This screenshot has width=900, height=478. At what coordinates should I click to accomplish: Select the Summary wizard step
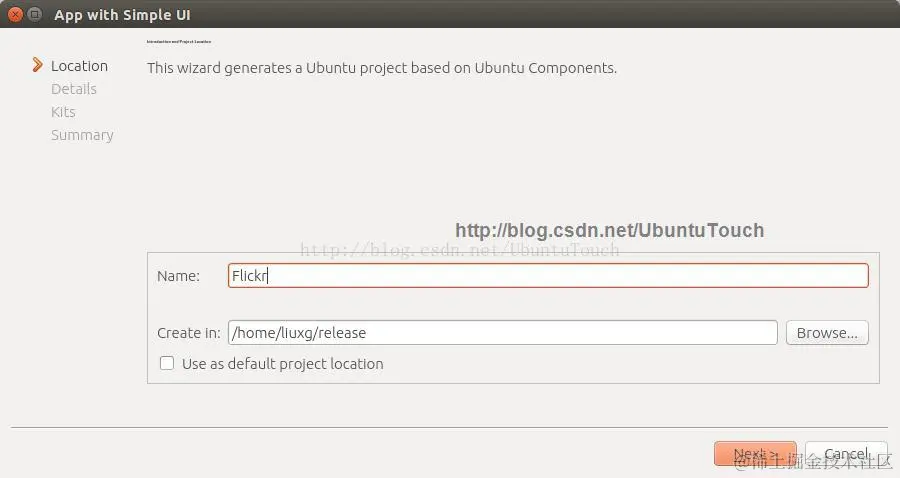82,135
